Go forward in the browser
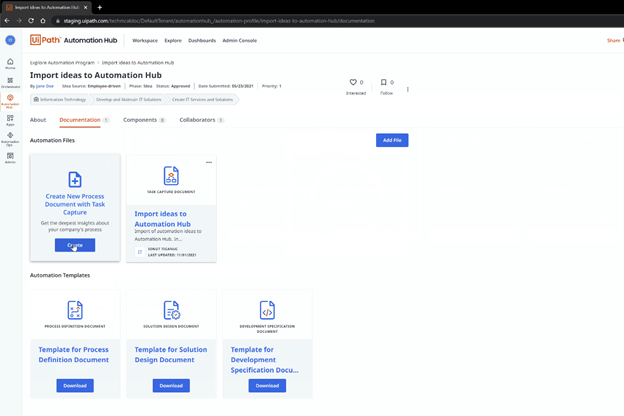 point(19,21)
